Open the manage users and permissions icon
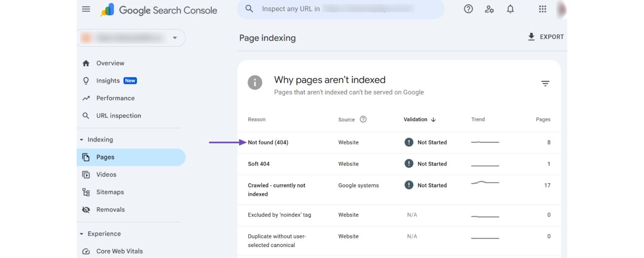 pyautogui.click(x=489, y=9)
